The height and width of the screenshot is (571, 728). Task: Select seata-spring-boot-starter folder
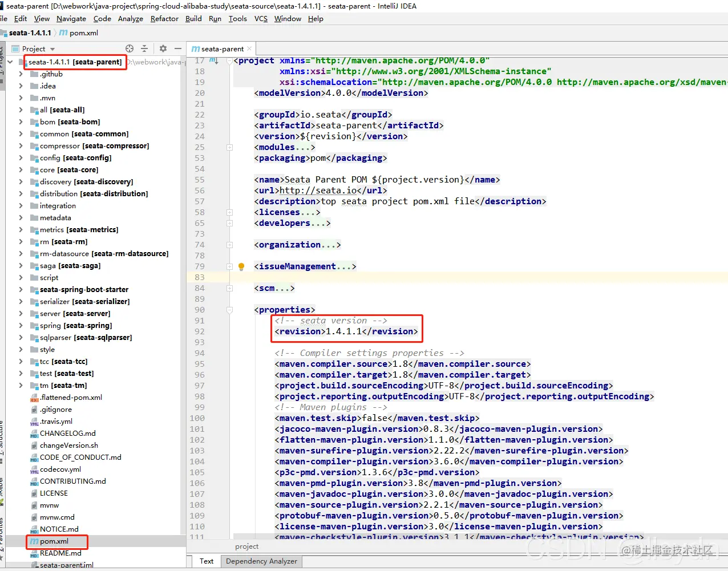tap(84, 290)
